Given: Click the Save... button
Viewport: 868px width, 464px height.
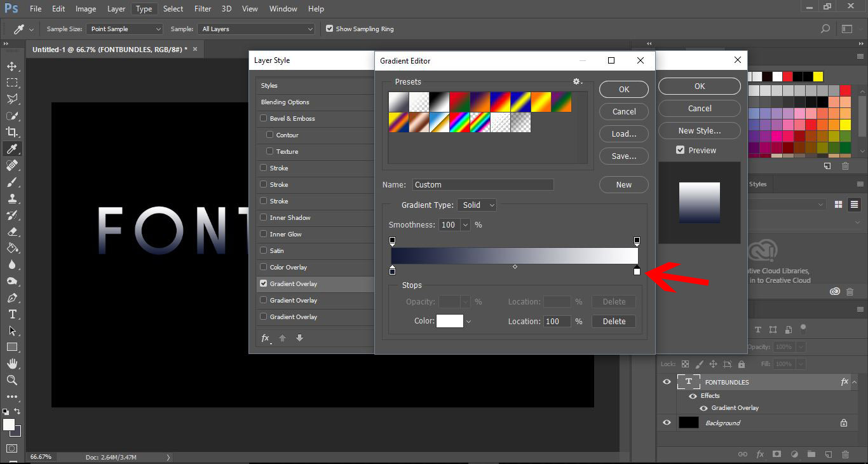Looking at the screenshot, I should click(624, 156).
